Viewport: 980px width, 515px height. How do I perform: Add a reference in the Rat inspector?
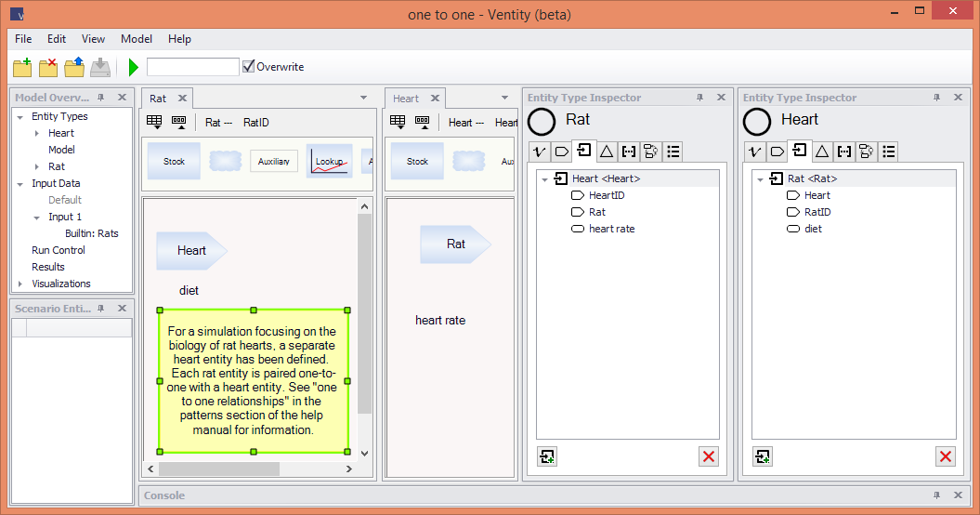[547, 456]
